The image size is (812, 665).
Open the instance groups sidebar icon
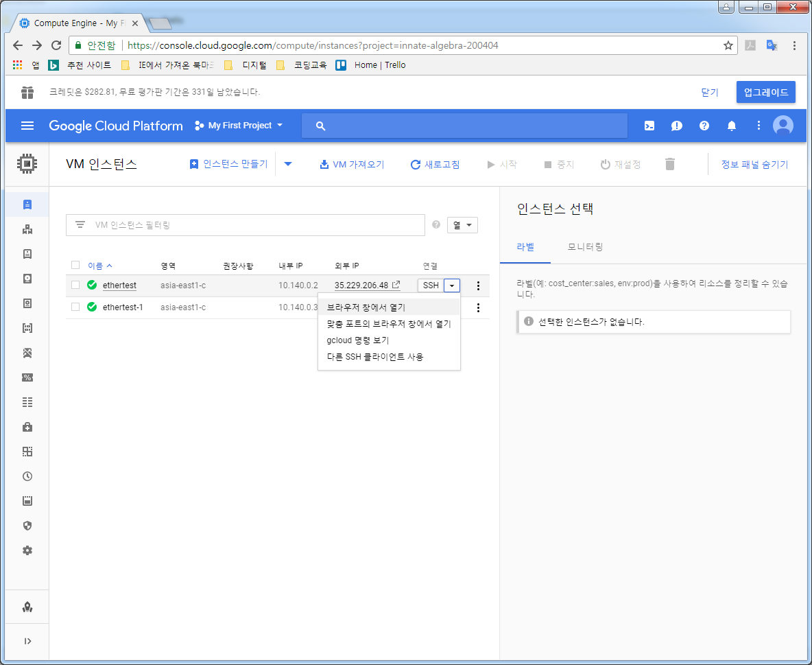27,229
